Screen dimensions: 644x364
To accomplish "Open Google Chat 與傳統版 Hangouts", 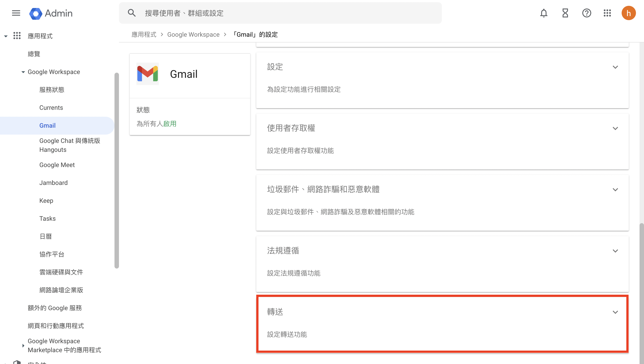I will pyautogui.click(x=70, y=145).
